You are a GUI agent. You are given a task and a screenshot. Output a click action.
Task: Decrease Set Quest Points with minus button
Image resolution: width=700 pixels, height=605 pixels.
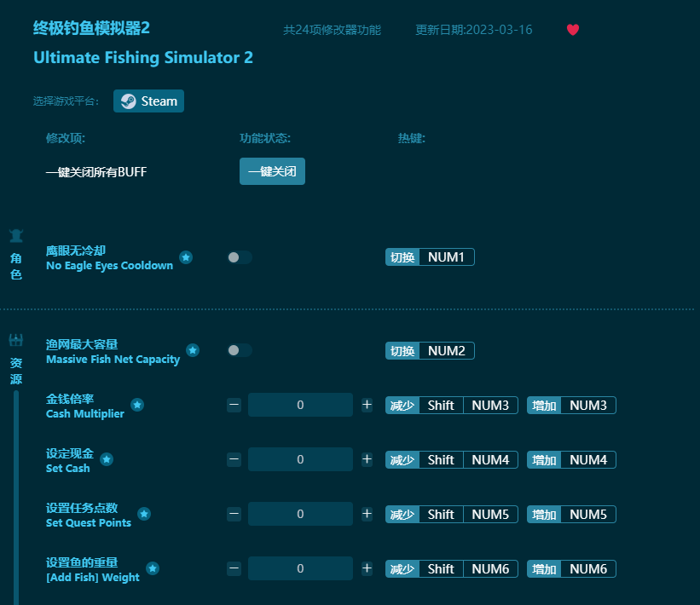click(234, 514)
